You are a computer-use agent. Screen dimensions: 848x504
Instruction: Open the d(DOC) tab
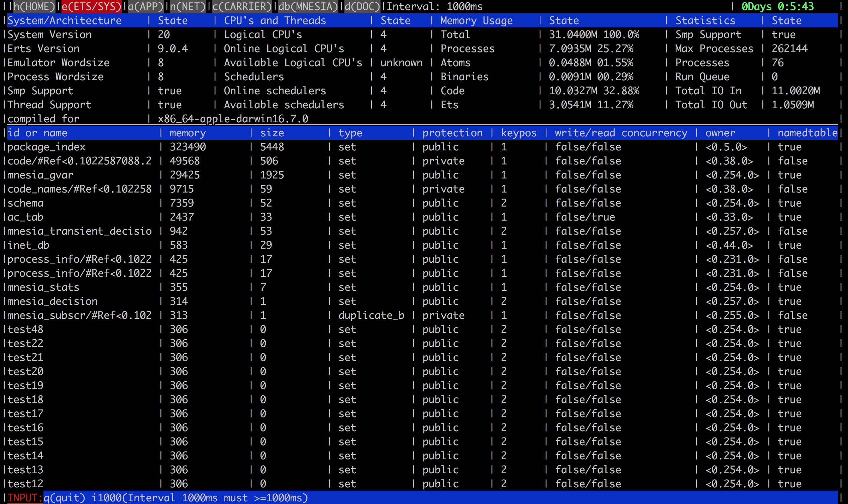(362, 6)
